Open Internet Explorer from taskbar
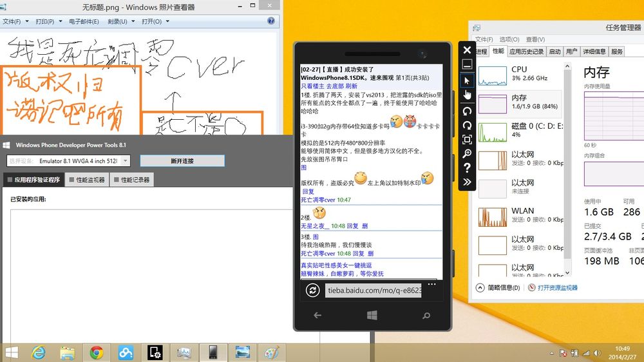This screenshot has width=644, height=362. coord(39,352)
